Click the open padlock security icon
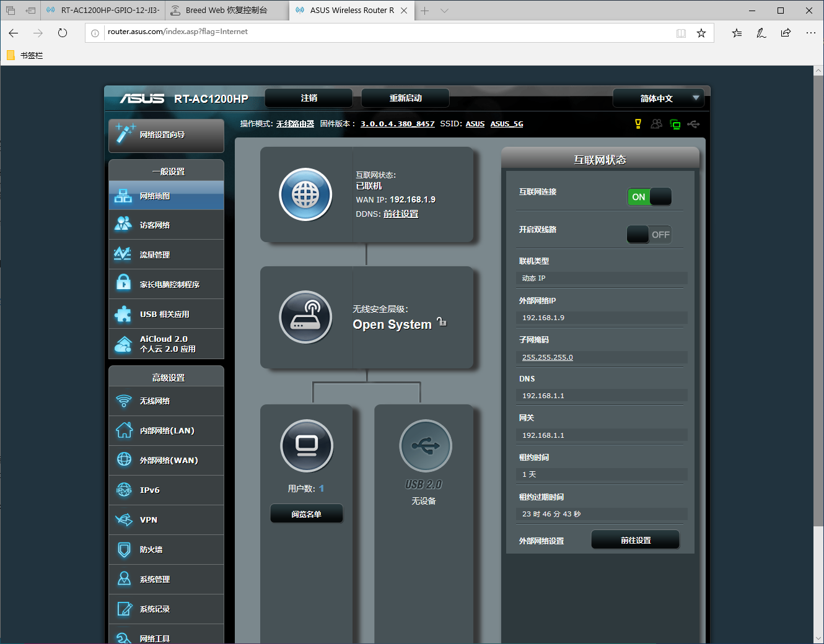 (x=442, y=321)
